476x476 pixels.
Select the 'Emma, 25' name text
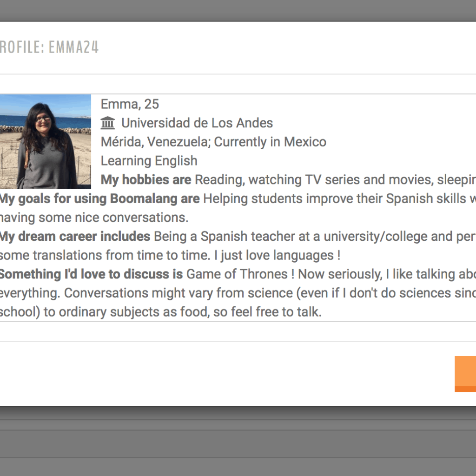point(130,104)
